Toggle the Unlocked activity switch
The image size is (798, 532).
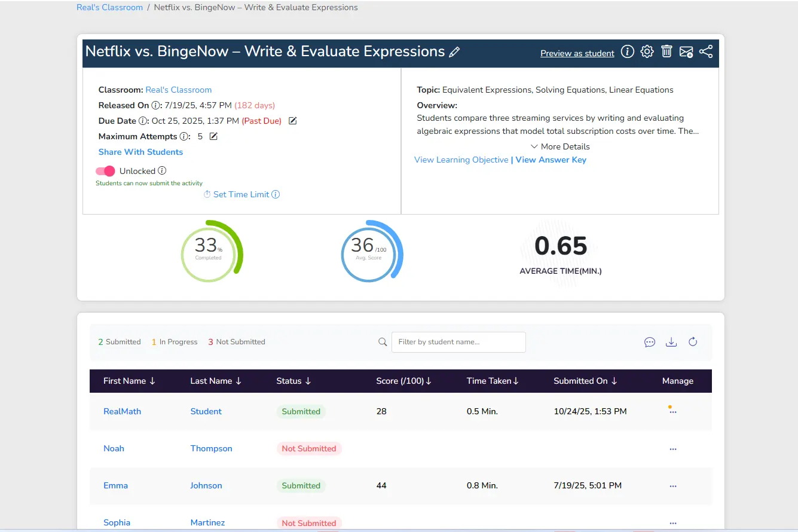pos(105,171)
